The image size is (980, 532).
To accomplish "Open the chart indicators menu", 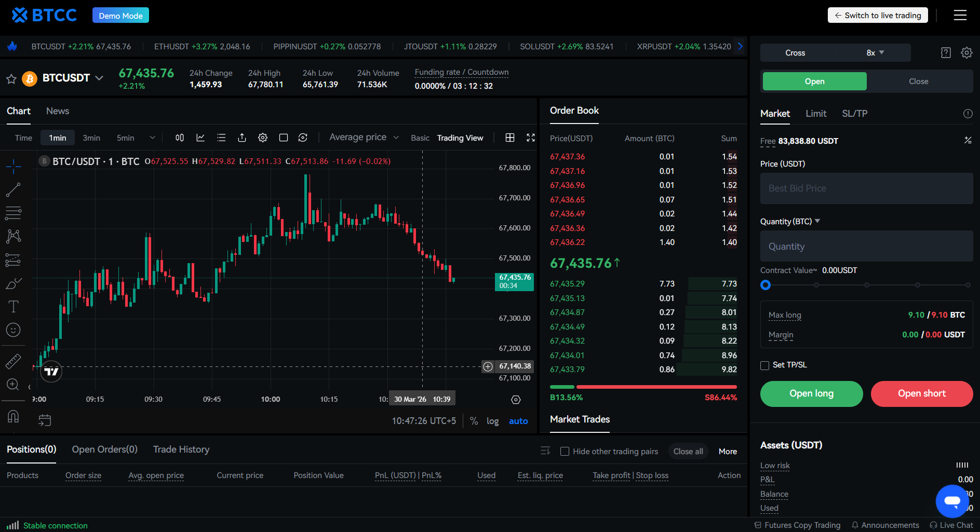I will 200,138.
